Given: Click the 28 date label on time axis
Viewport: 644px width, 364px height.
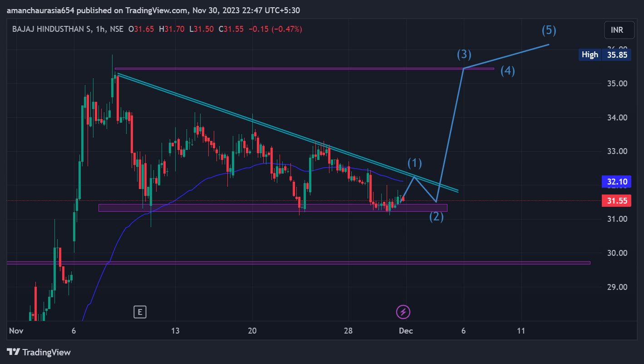Looking at the screenshot, I should (x=348, y=331).
